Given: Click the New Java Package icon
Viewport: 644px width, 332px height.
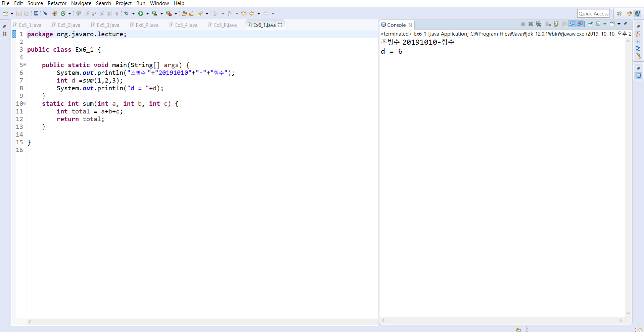Looking at the screenshot, I should 55,13.
